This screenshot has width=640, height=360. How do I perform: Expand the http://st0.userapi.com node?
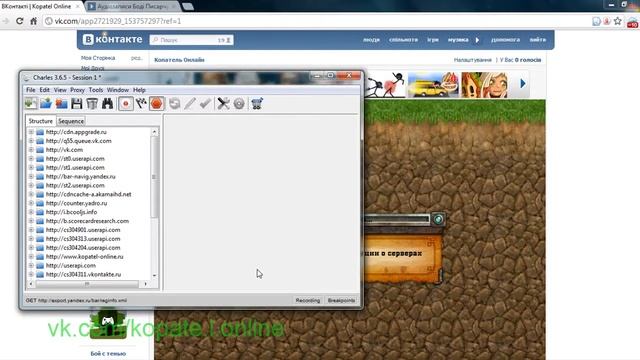click(31, 159)
